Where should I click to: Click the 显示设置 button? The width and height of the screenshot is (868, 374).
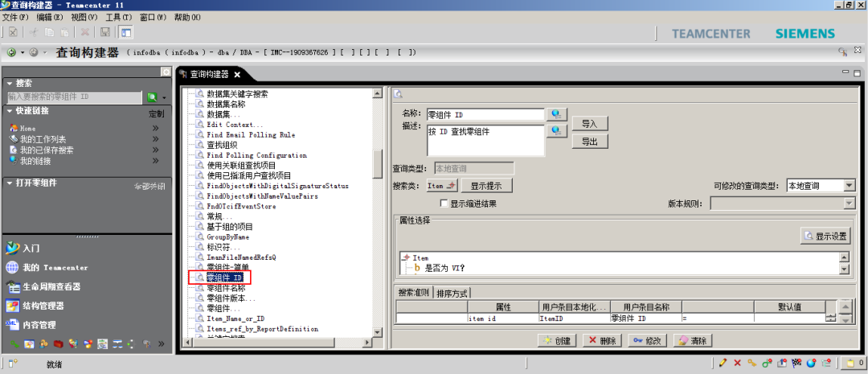825,236
